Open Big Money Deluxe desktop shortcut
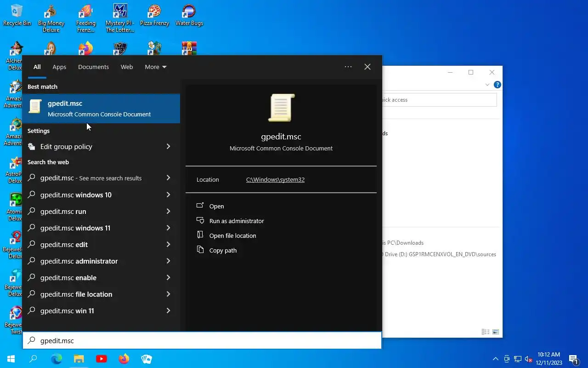This screenshot has width=588, height=368. pos(51,18)
